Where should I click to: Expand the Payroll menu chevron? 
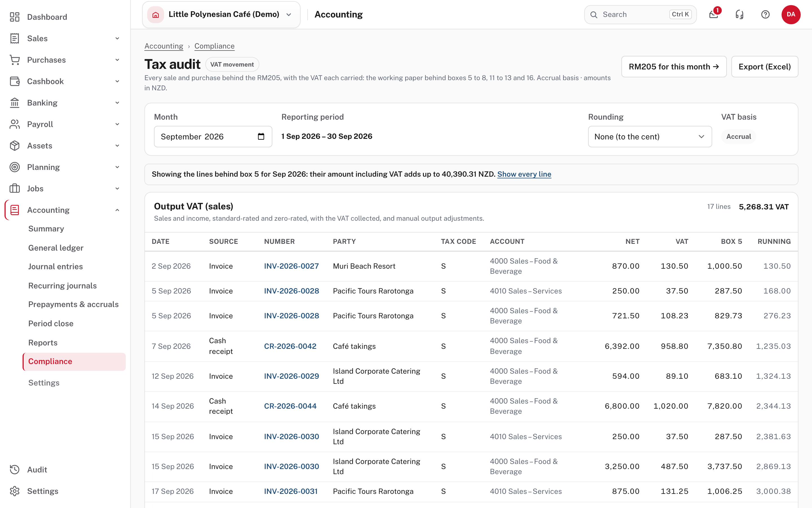click(117, 124)
